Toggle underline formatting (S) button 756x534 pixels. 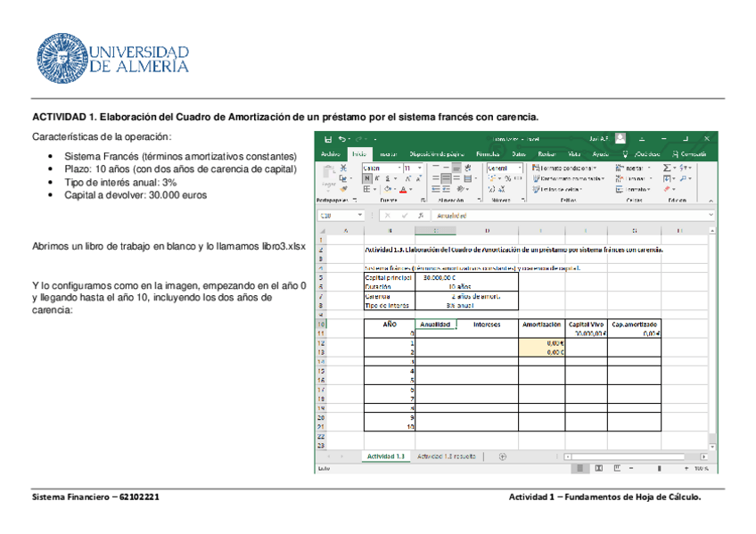click(x=387, y=178)
